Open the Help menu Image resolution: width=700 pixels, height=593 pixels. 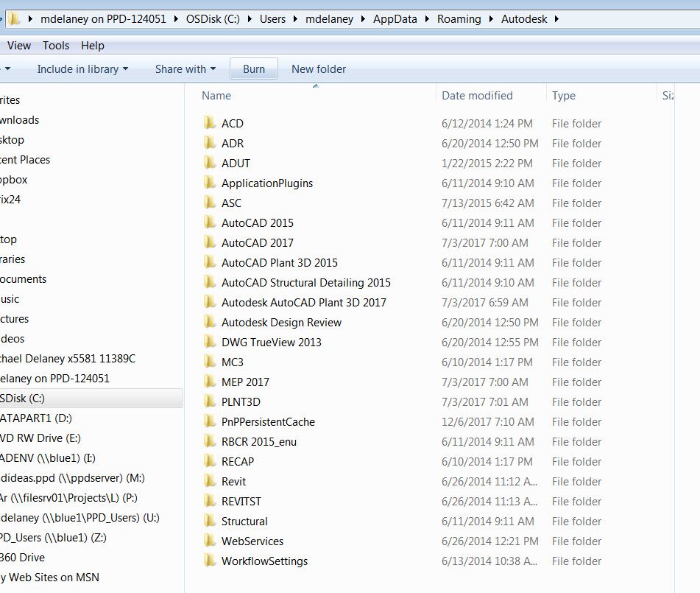click(x=93, y=46)
